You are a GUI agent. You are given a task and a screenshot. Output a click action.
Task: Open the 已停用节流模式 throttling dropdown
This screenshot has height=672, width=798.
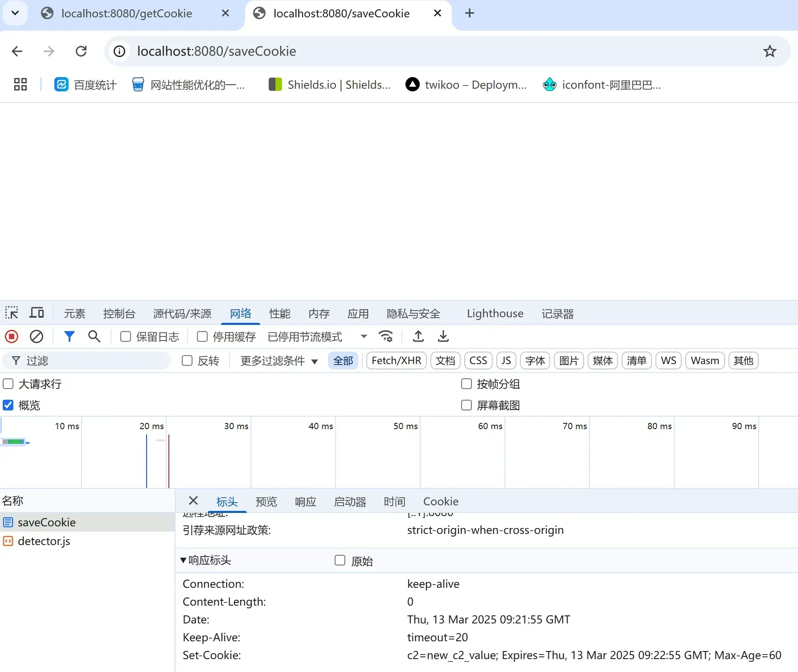317,337
